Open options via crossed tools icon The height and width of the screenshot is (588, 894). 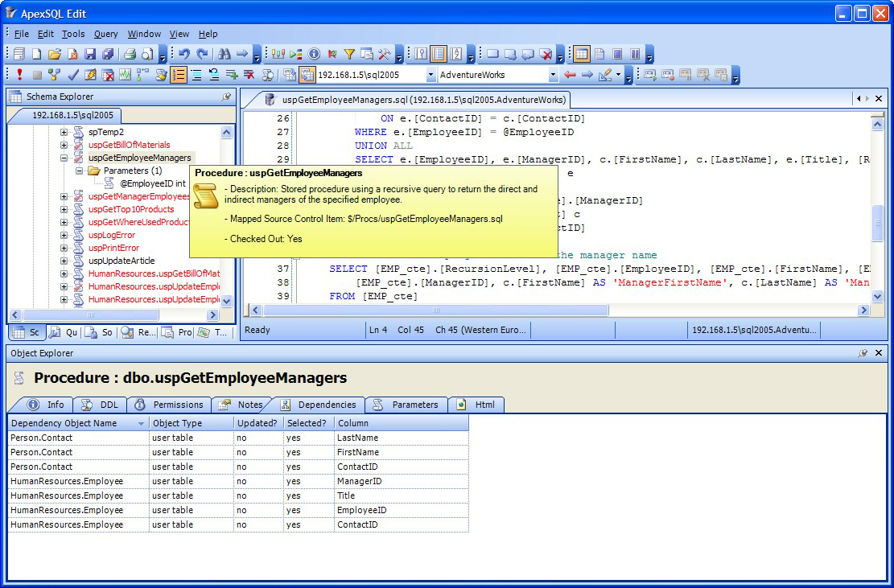click(385, 54)
